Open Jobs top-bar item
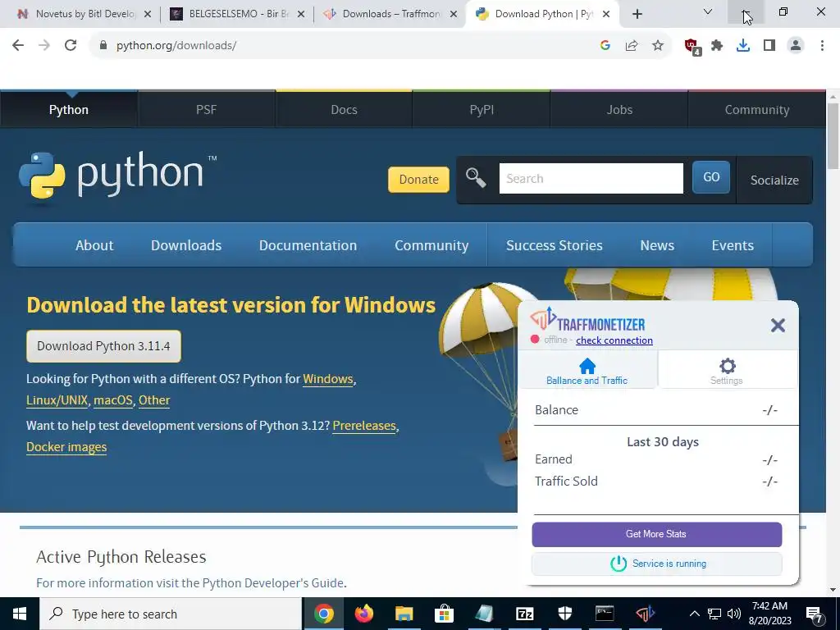 [x=619, y=110]
